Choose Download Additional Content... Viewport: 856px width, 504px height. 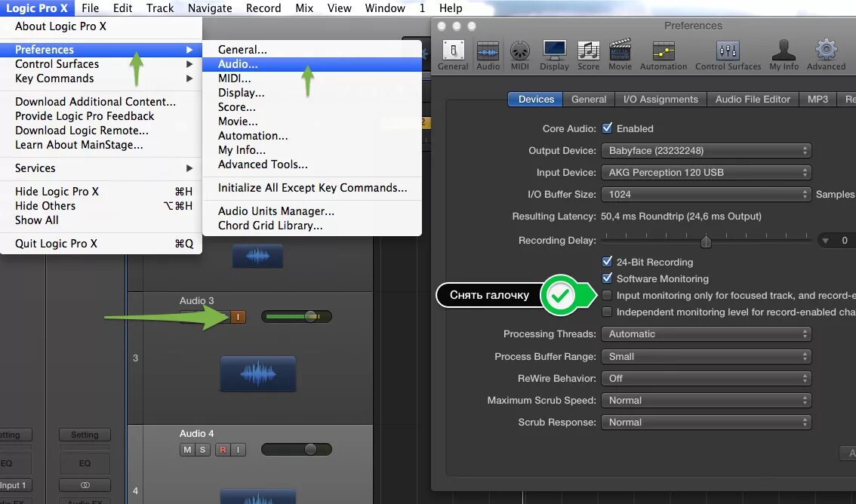[101, 101]
